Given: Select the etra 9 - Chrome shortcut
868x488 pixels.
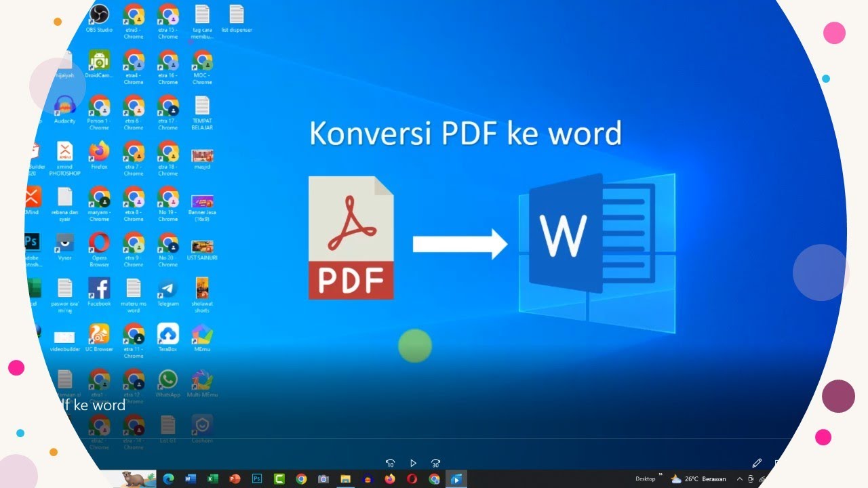Looking at the screenshot, I should coord(134,249).
